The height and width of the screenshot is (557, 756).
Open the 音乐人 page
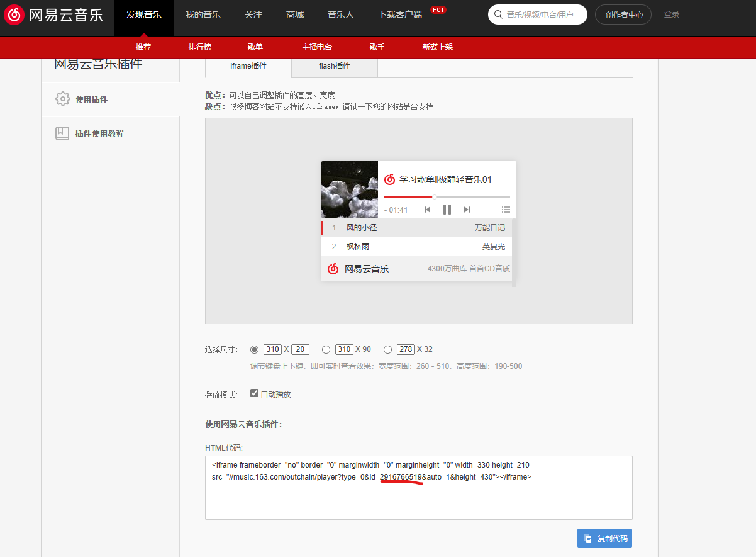[341, 14]
